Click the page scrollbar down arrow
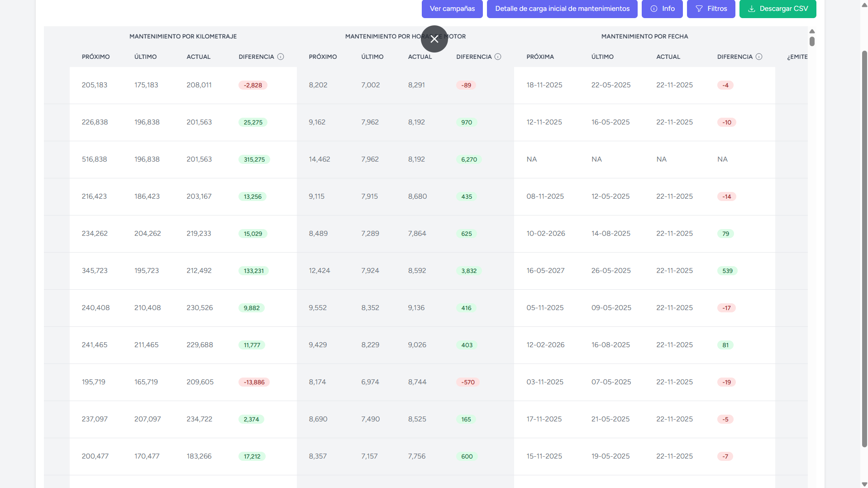Viewport: 868px width, 488px height. pos(864,484)
